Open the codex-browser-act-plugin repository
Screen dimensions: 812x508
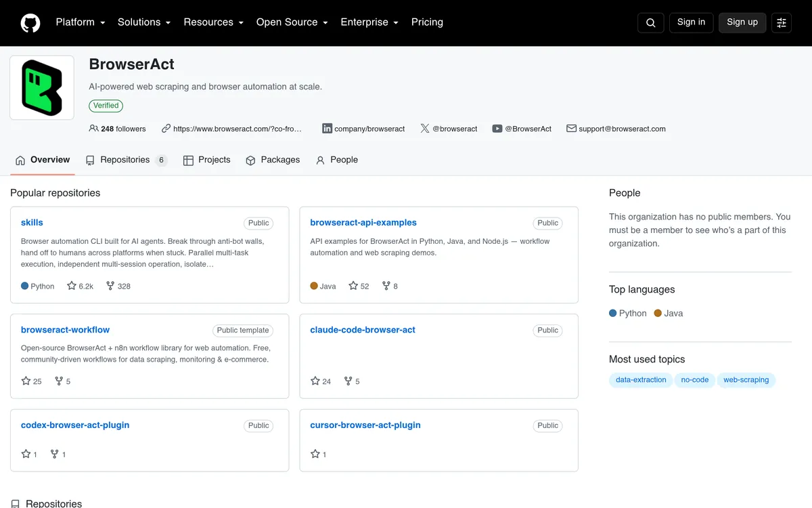(75, 425)
